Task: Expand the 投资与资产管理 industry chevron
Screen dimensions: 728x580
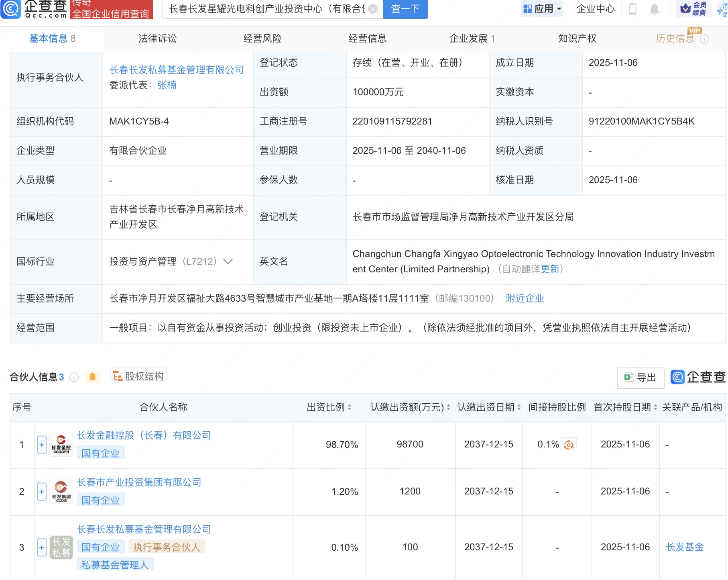Action: pyautogui.click(x=228, y=261)
